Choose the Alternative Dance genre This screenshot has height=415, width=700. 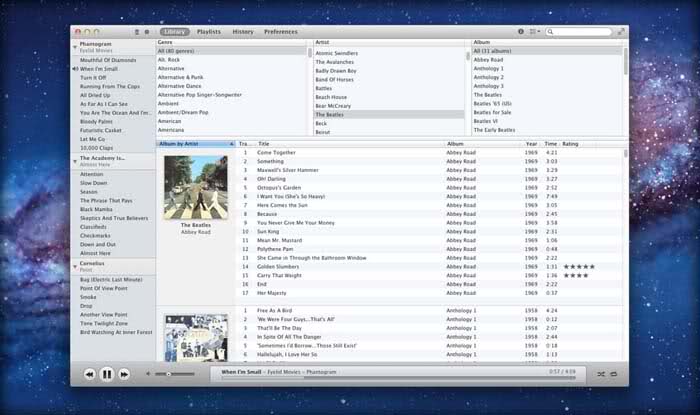[x=179, y=86]
